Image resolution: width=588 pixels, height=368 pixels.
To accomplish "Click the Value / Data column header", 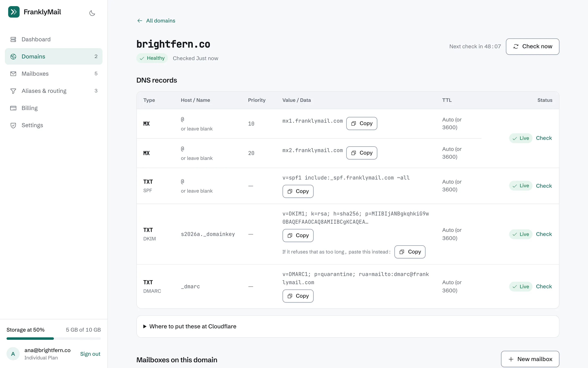I will [x=296, y=100].
